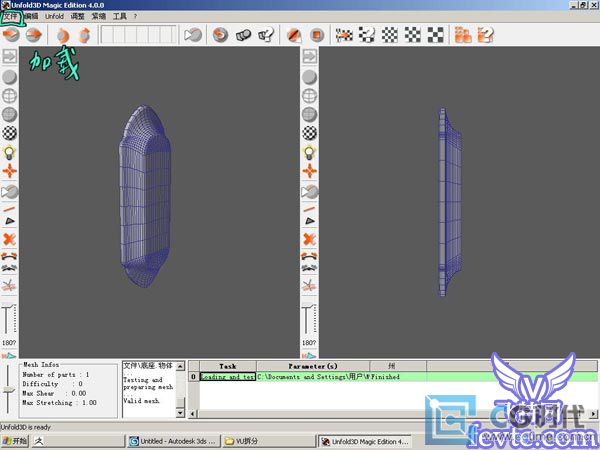Image resolution: width=600 pixels, height=450 pixels.
Task: Click the camera icon in 3D view sidebar
Action: tap(10, 192)
